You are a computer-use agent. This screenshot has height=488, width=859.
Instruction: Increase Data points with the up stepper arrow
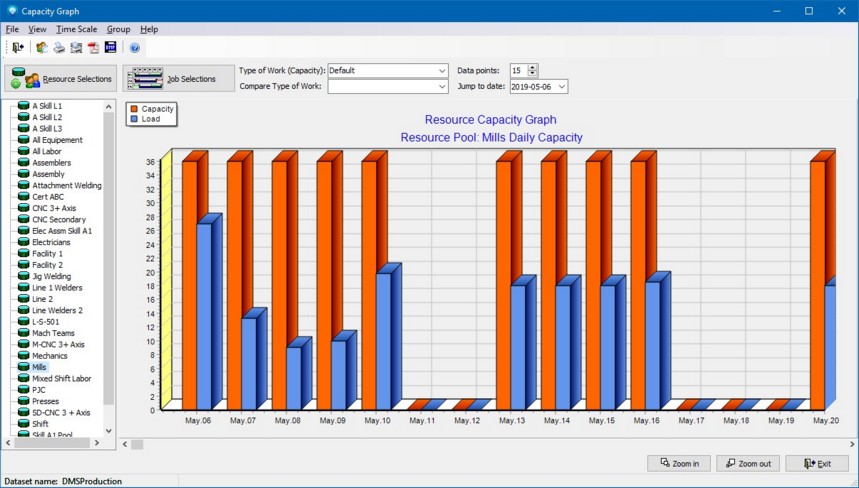coord(532,67)
